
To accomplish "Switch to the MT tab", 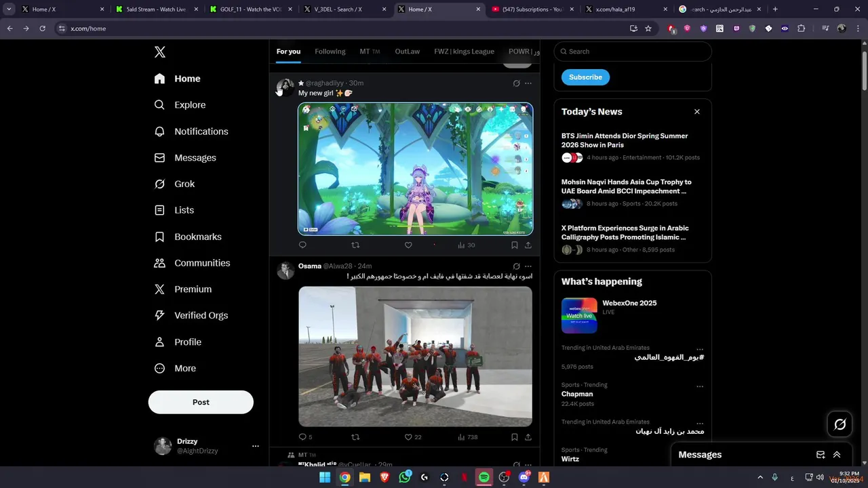I will click(370, 52).
